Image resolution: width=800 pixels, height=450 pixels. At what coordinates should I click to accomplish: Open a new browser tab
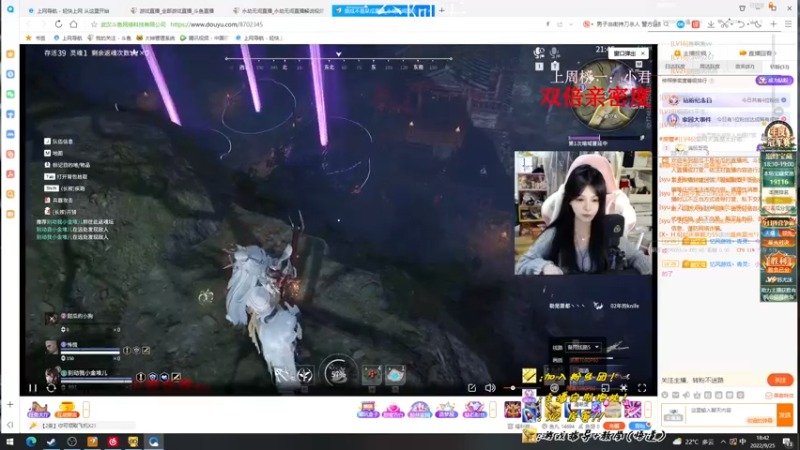click(x=442, y=10)
